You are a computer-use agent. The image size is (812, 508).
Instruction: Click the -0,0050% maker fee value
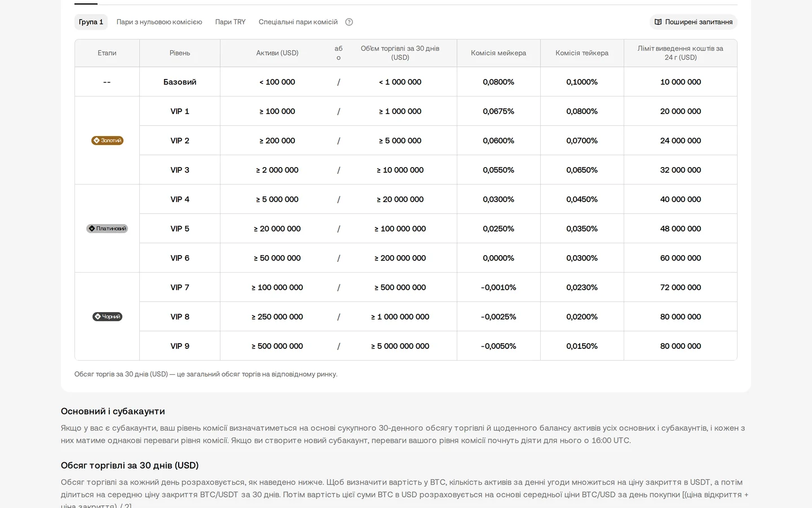498,346
